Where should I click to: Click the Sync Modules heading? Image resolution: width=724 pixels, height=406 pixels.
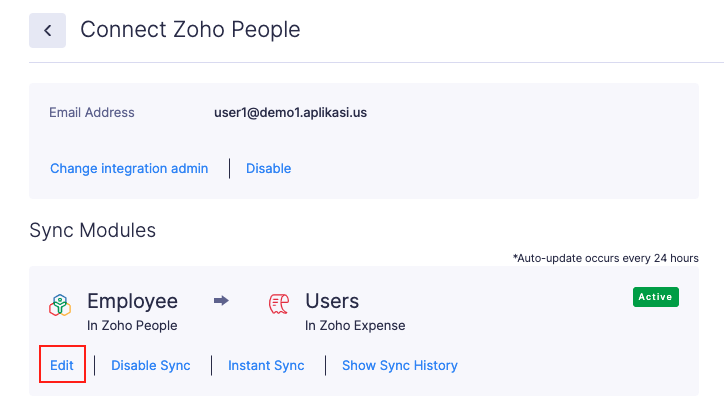[x=92, y=230]
